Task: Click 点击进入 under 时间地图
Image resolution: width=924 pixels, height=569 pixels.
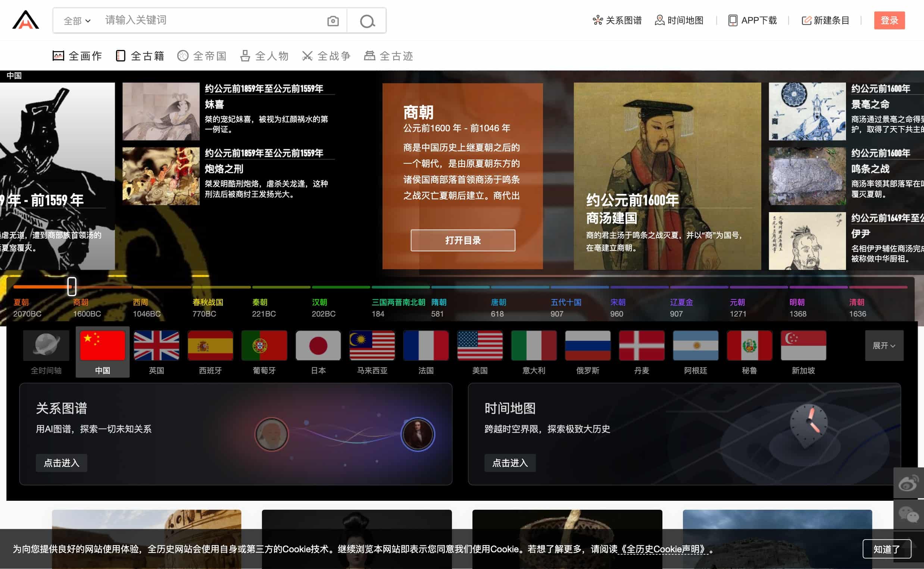Action: click(510, 462)
